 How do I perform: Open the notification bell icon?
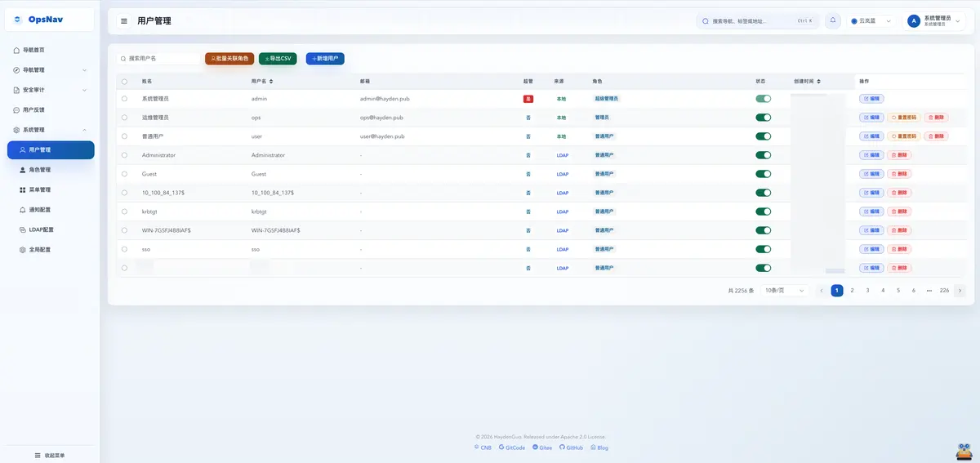833,21
